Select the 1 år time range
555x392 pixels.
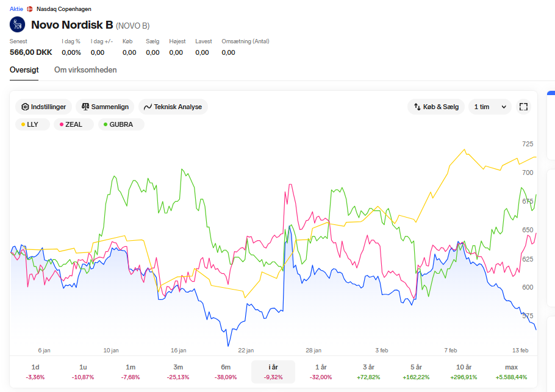321,372
